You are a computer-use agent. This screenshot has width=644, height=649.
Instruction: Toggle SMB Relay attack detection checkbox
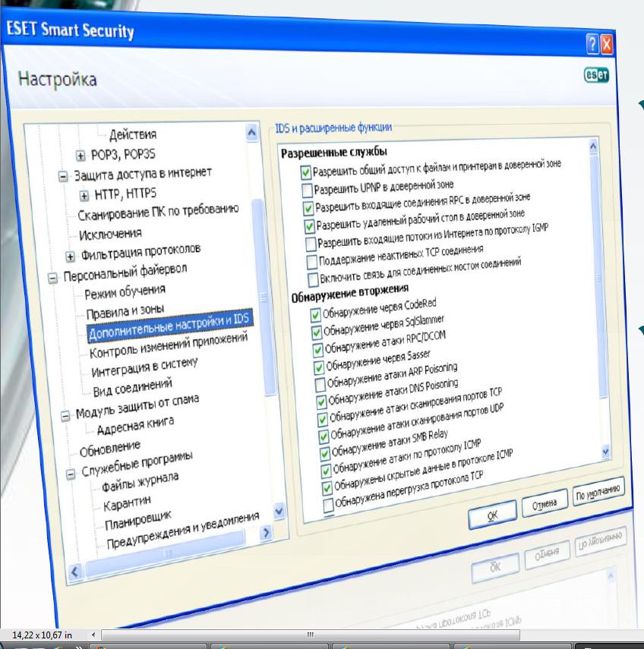(x=325, y=454)
